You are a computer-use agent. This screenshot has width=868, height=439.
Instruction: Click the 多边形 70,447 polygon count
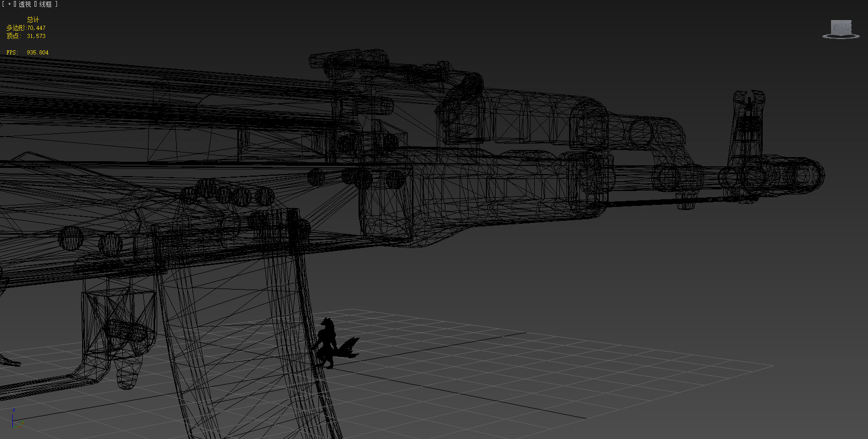[26, 28]
